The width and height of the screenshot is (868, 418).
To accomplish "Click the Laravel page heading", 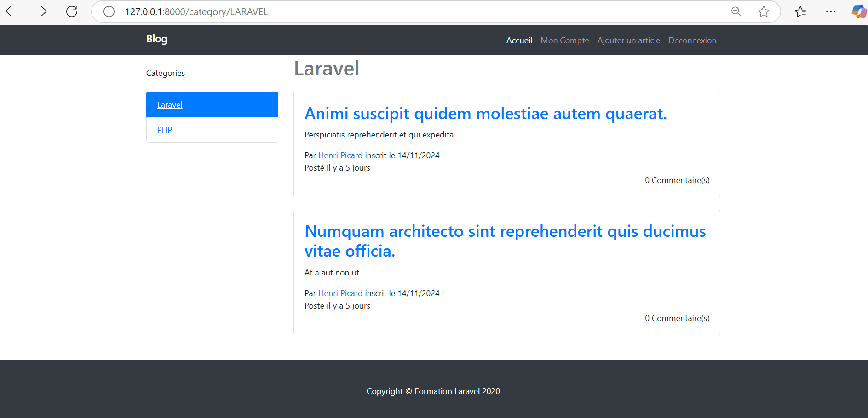I will point(327,69).
